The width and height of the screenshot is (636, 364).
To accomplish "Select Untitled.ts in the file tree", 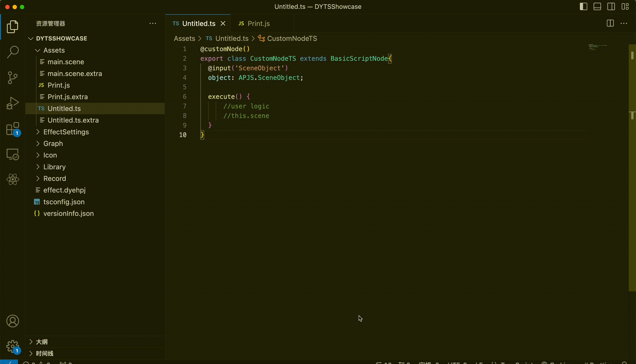I will [x=95, y=109].
